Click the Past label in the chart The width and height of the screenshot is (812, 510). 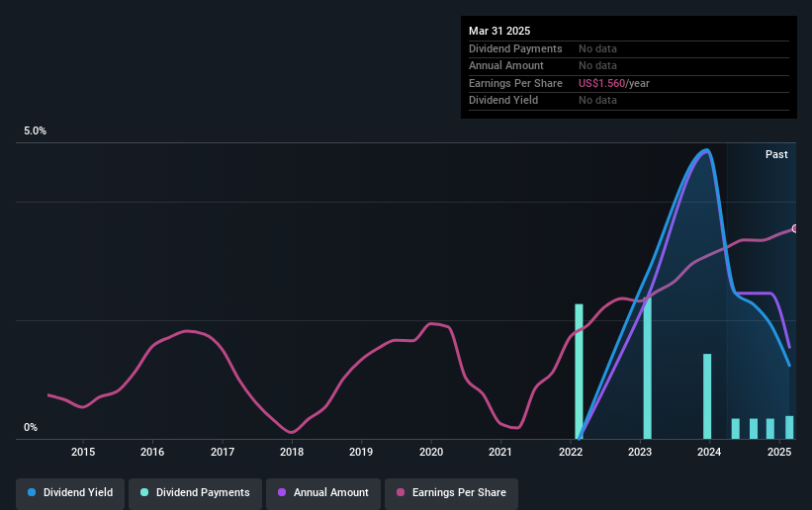coord(776,154)
